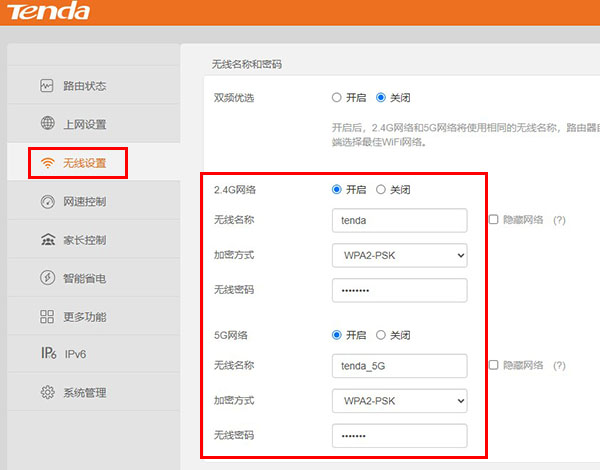Image resolution: width=600 pixels, height=470 pixels.
Task: Select 关闭 radio for 双频优选
Action: pyautogui.click(x=380, y=98)
